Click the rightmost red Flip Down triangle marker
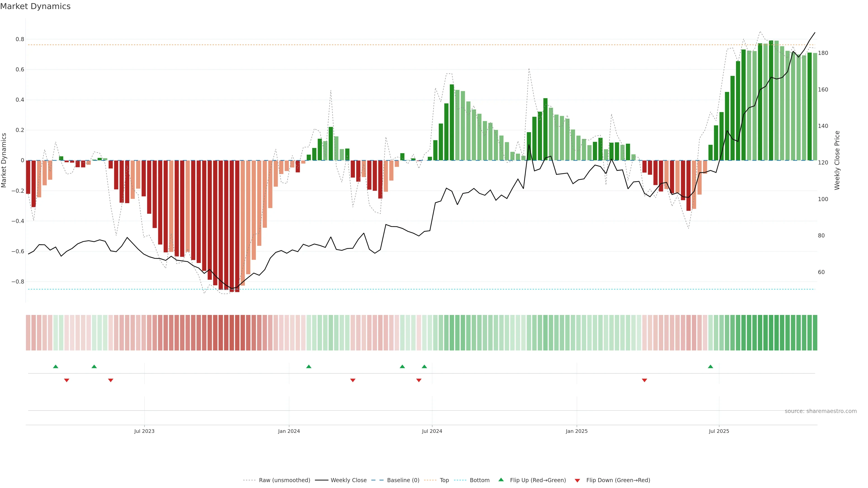This screenshot has width=868, height=488. (x=644, y=380)
